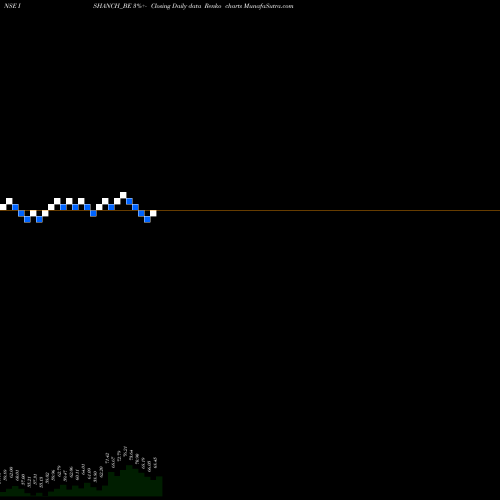Click the Closing Daily data text
This screenshot has width=500, height=500.
(176, 6)
